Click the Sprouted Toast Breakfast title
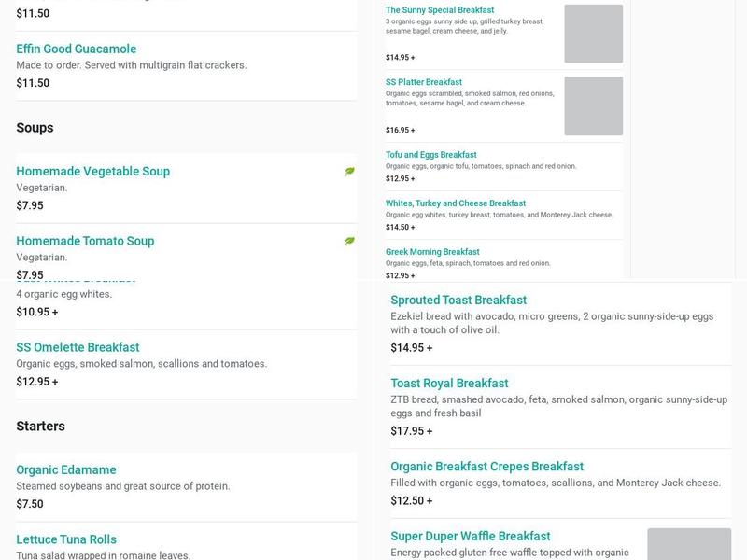Viewport: 747px width, 560px height. (x=458, y=300)
